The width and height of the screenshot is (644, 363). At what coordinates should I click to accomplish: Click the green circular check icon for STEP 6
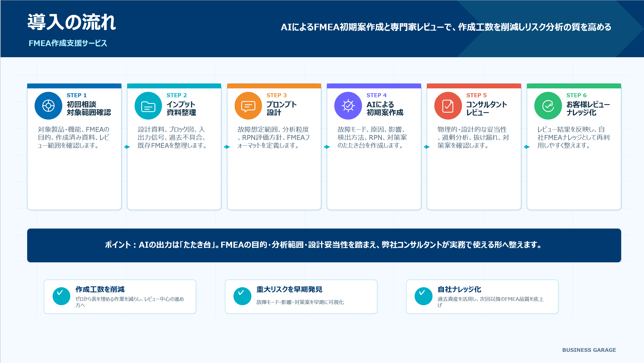point(548,106)
